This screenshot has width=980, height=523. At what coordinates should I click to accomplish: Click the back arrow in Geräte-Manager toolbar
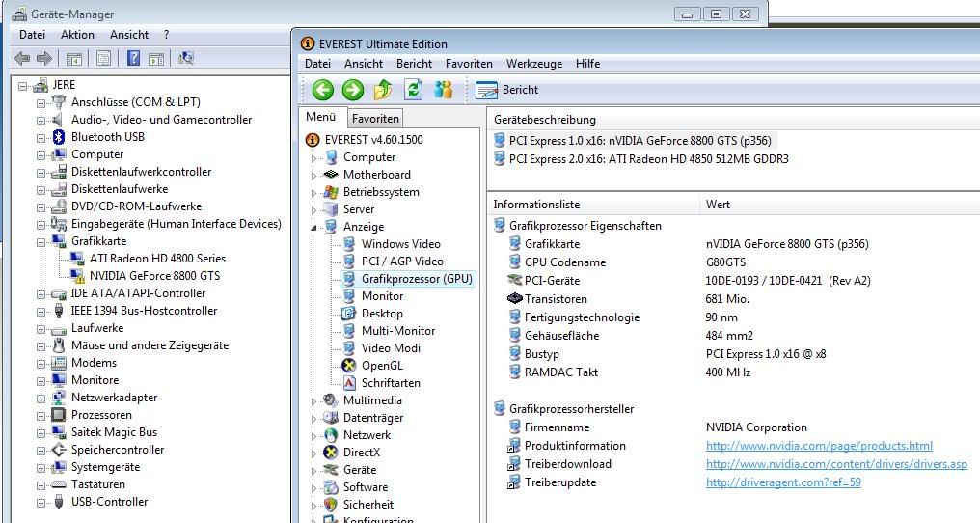coord(22,59)
